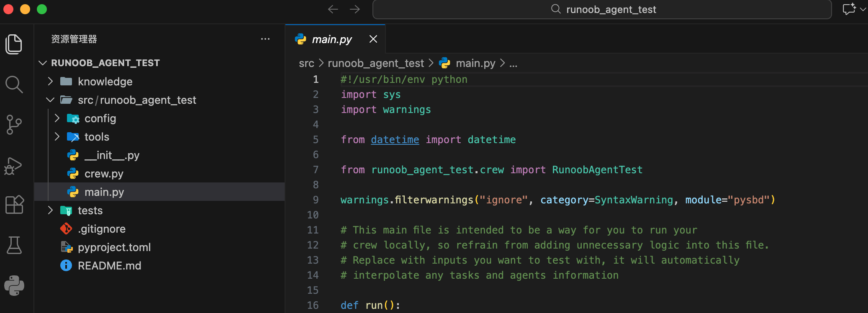Open the Explorer view in activity bar
The width and height of the screenshot is (868, 313).
pyautogui.click(x=14, y=44)
